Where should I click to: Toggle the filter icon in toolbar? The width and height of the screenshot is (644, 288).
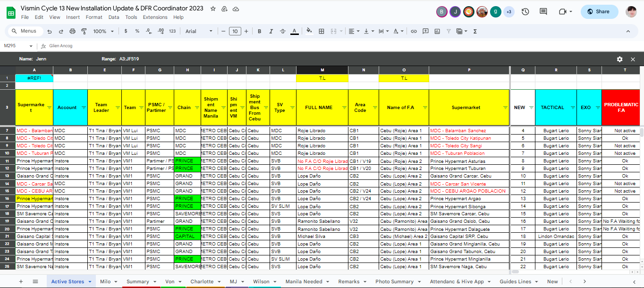click(448, 31)
